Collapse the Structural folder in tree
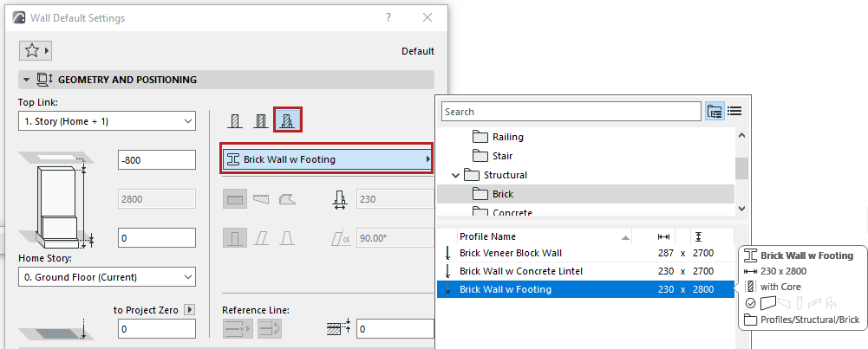The image size is (868, 349). (x=456, y=175)
